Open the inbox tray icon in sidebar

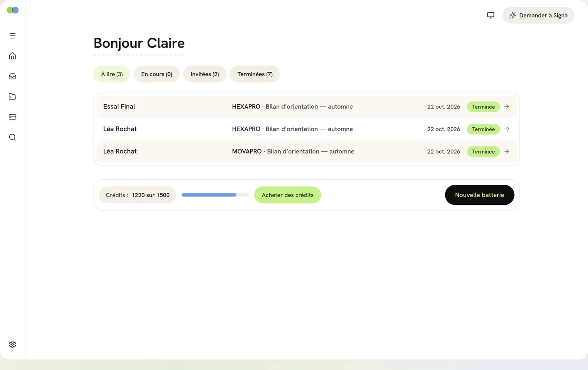(x=13, y=76)
